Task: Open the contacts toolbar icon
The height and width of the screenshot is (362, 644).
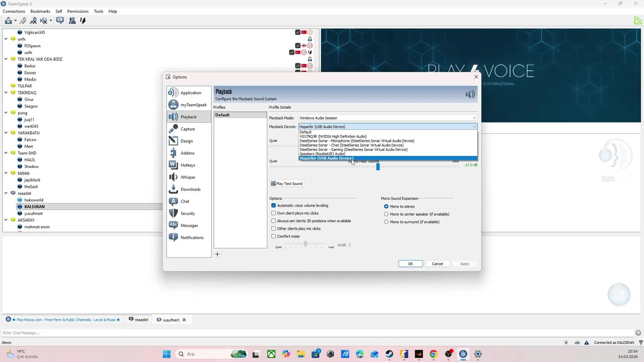Action: [72, 21]
